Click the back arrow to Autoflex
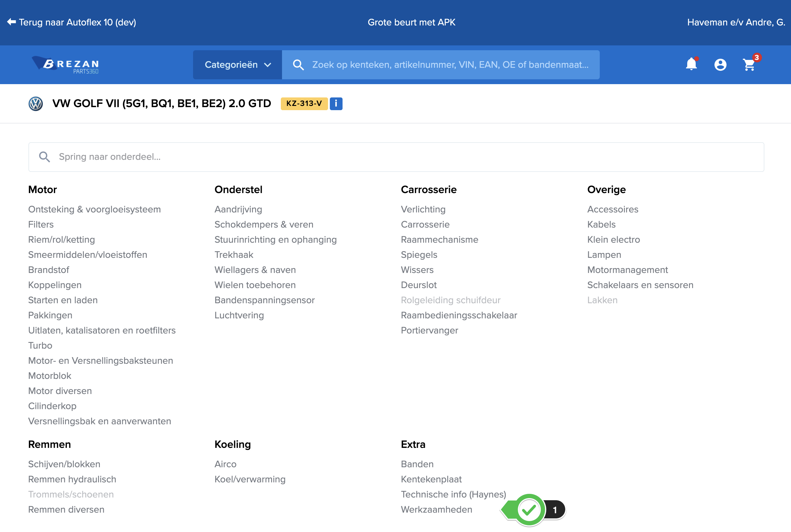The image size is (791, 532). (11, 22)
